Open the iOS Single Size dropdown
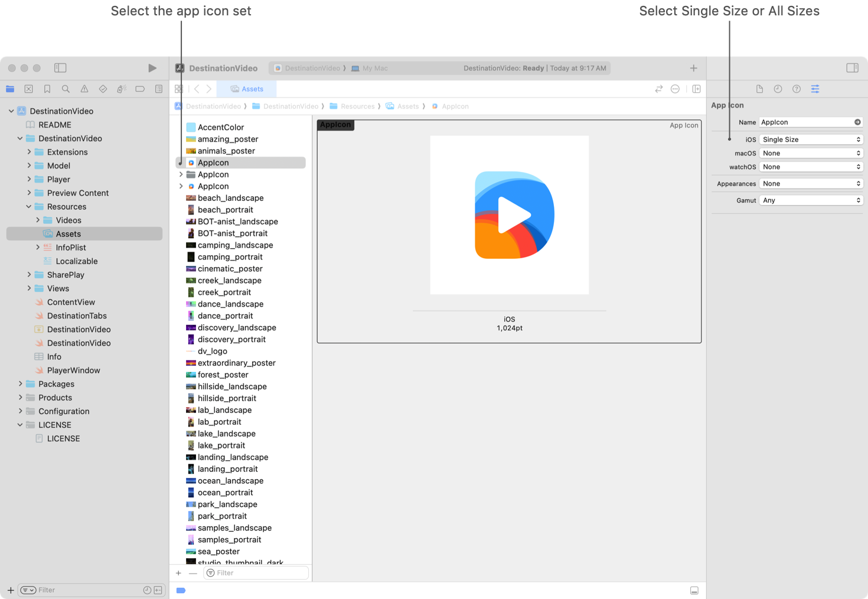 pyautogui.click(x=811, y=139)
